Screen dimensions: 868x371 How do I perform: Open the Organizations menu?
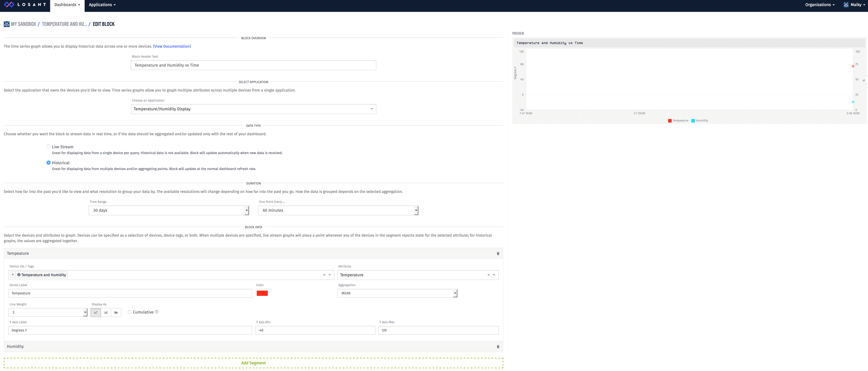coord(820,5)
